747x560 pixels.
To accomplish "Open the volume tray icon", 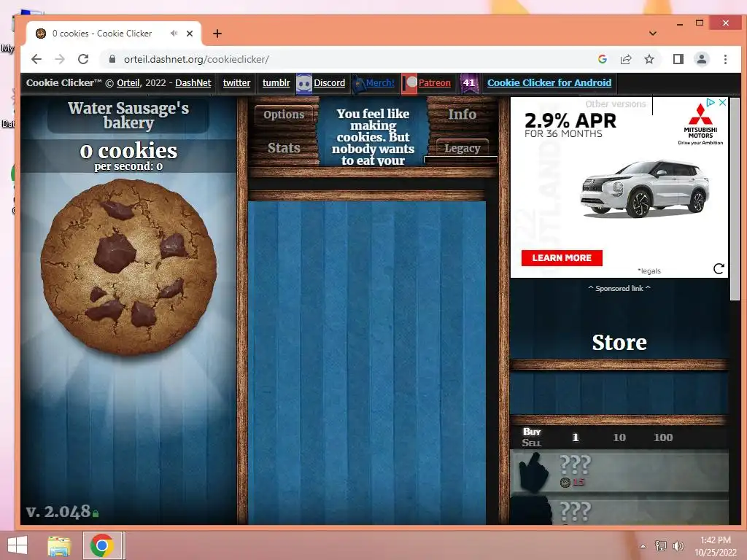I will (678, 545).
